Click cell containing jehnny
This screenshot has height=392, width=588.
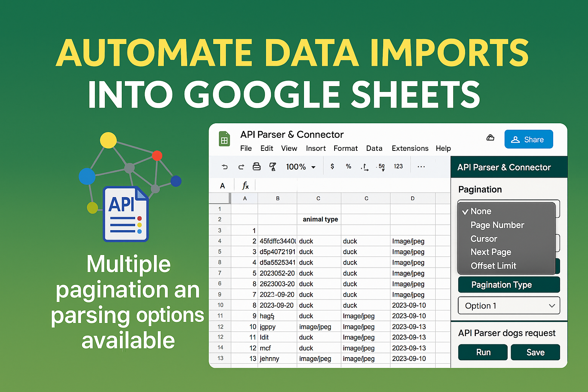click(278, 359)
